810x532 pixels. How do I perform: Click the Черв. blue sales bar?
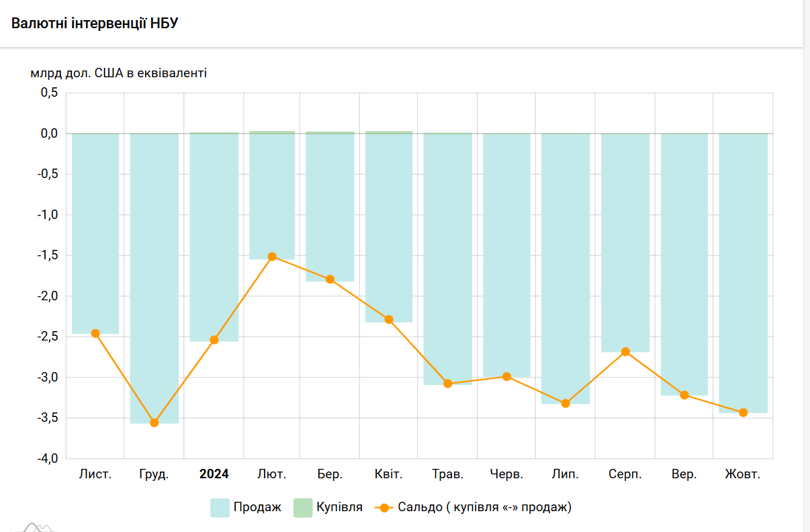506,255
